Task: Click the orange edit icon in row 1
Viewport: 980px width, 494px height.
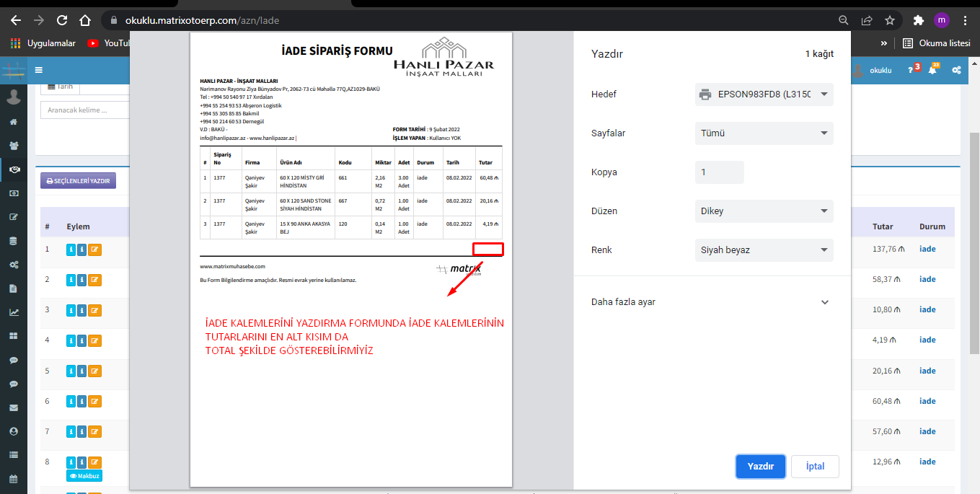Action: point(94,250)
